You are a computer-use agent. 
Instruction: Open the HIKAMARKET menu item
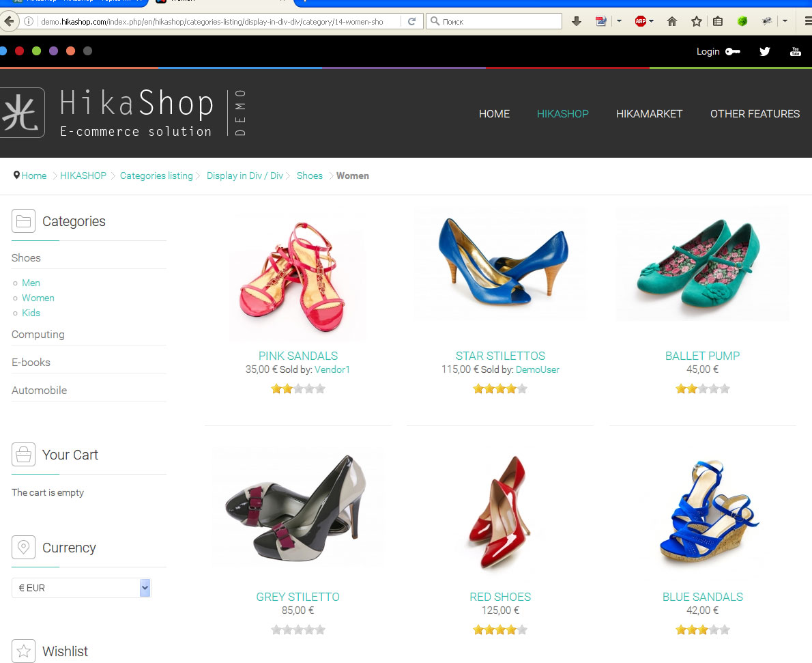click(650, 113)
